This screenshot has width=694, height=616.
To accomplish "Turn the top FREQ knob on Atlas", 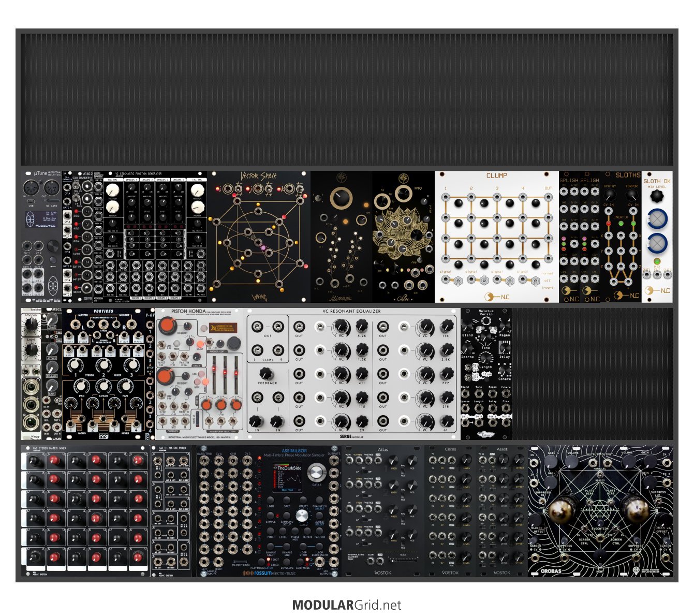I will (393, 460).
